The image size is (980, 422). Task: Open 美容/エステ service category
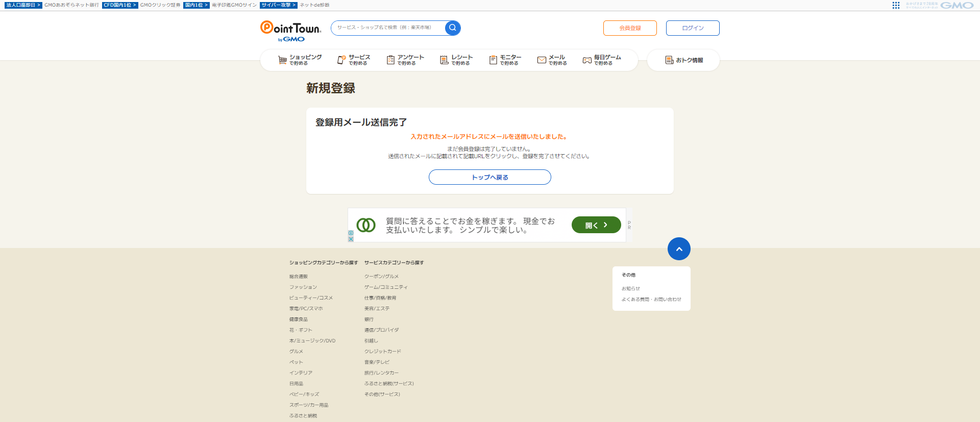[377, 309]
